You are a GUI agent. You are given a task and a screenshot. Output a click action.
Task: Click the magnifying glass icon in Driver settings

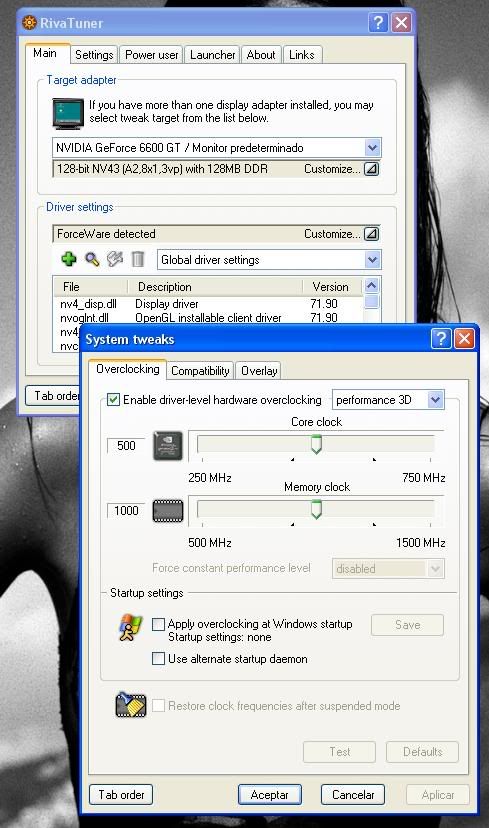[x=92, y=259]
